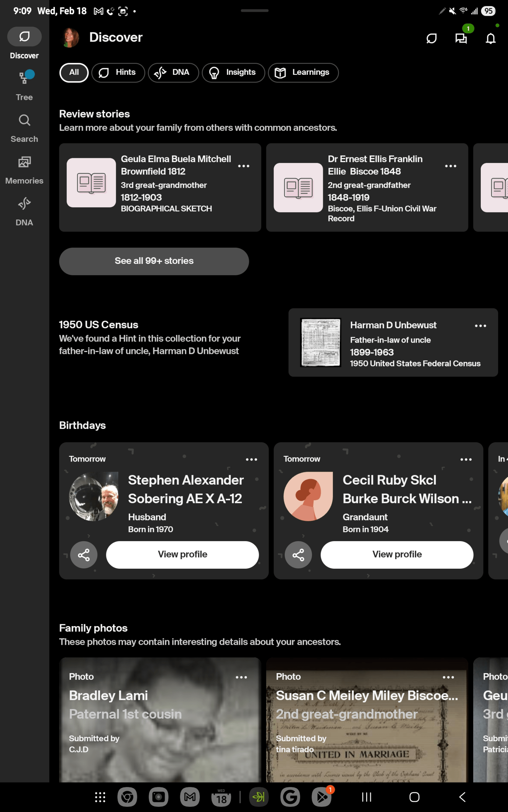This screenshot has height=812, width=508.
Task: Open DNA section in sidebar
Action: (24, 212)
